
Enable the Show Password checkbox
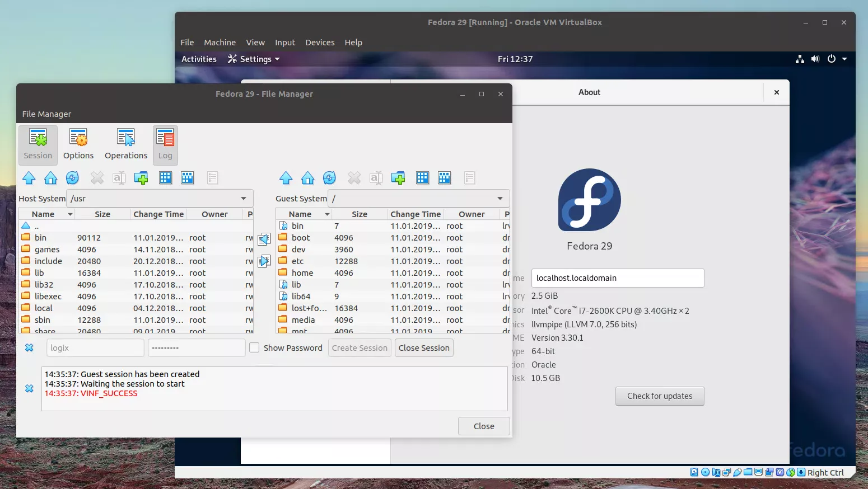[255, 347]
